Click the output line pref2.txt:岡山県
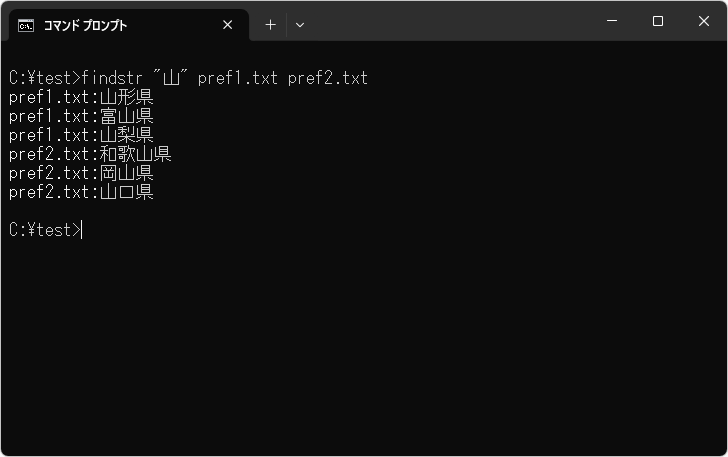This screenshot has height=457, width=728. coord(80,173)
